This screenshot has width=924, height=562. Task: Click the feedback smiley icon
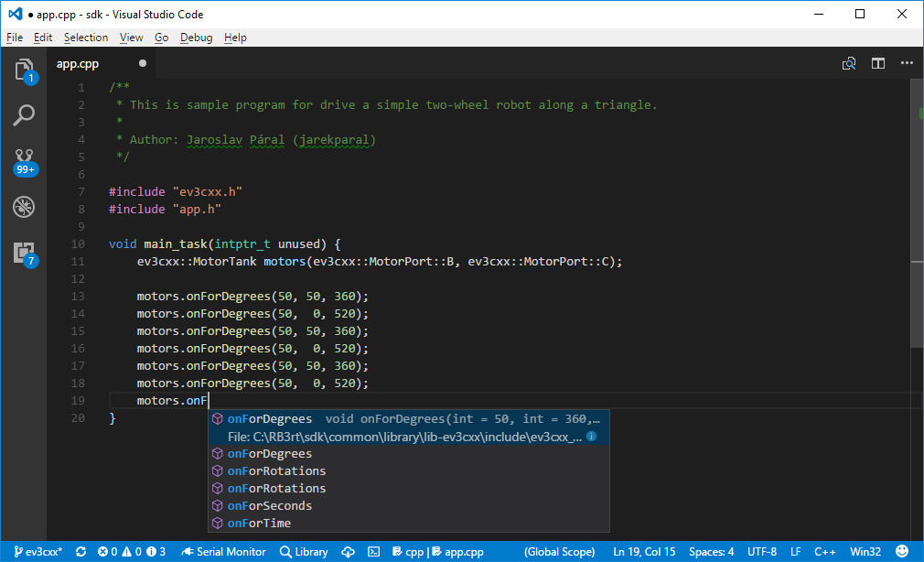(902, 551)
